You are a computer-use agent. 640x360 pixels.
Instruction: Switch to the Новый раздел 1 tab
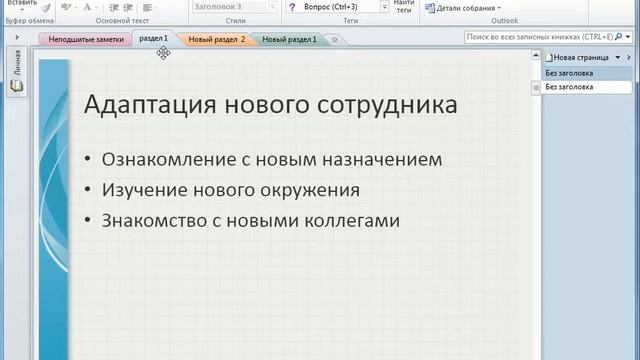click(x=289, y=40)
